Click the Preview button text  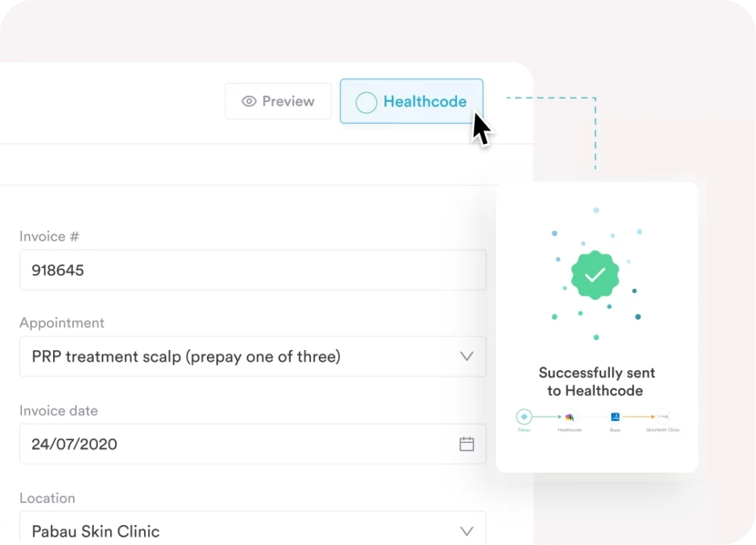click(x=288, y=101)
